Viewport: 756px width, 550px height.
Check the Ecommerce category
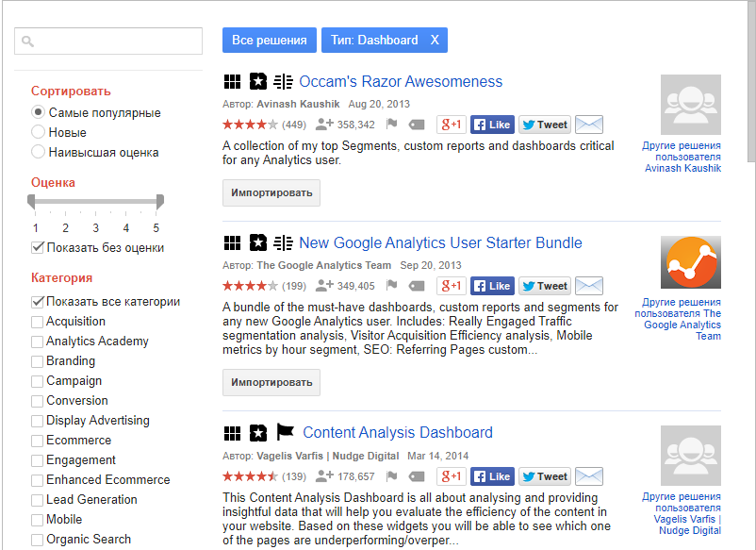coord(37,441)
